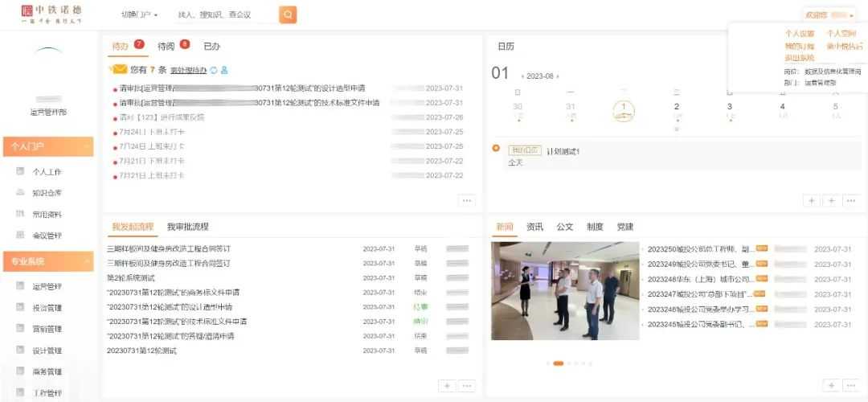
Task: Open 个人工作 from the sidebar icon
Action: click(21, 172)
